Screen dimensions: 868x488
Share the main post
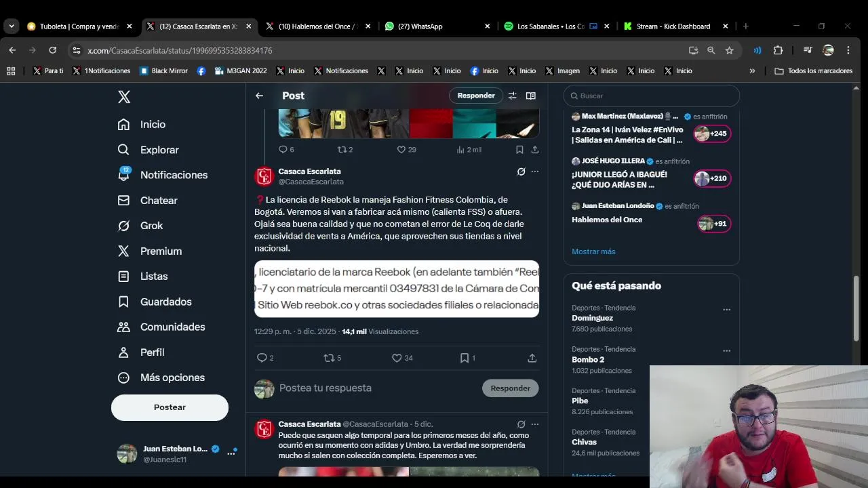point(532,358)
